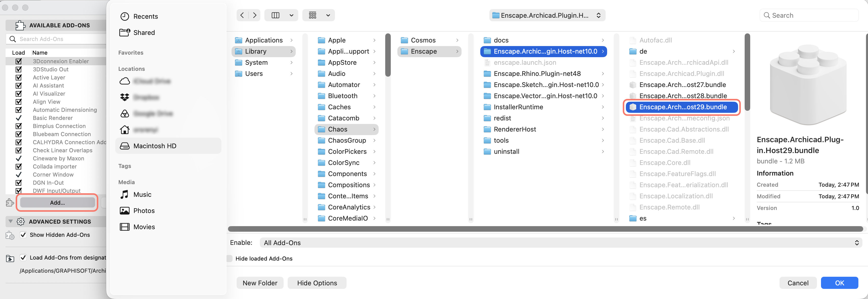Expand the Bluetooth folder chevron
The height and width of the screenshot is (299, 868).
pos(374,96)
